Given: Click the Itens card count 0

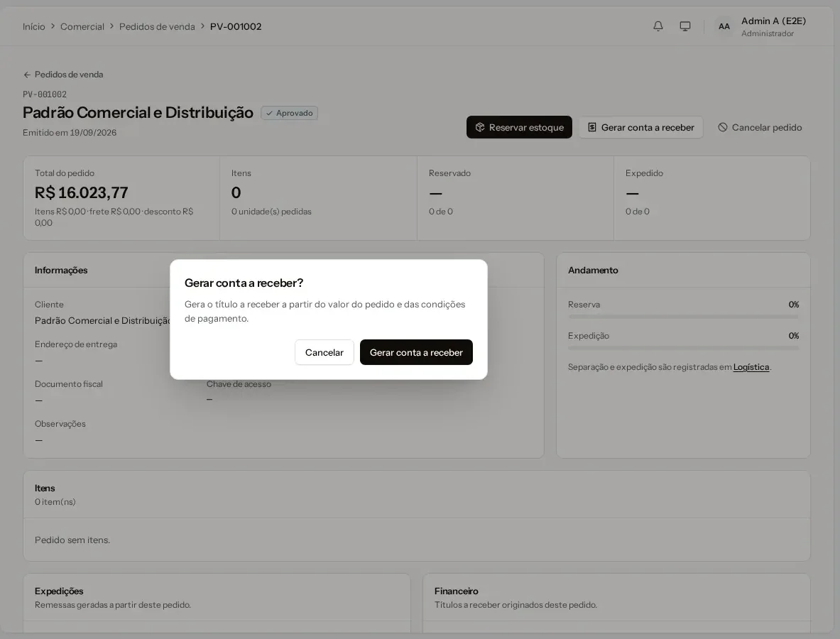Looking at the screenshot, I should pyautogui.click(x=236, y=193).
